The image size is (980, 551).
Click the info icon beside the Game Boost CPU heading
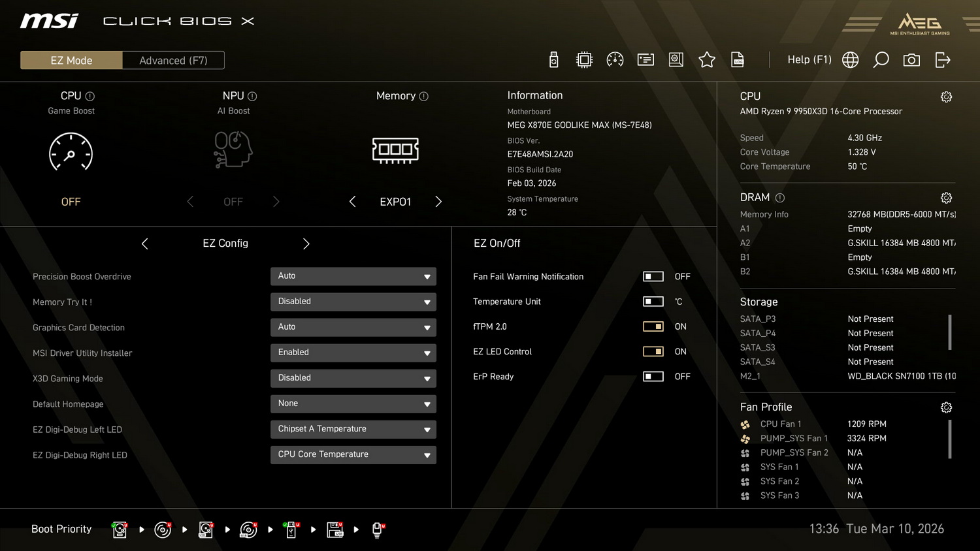90,96
